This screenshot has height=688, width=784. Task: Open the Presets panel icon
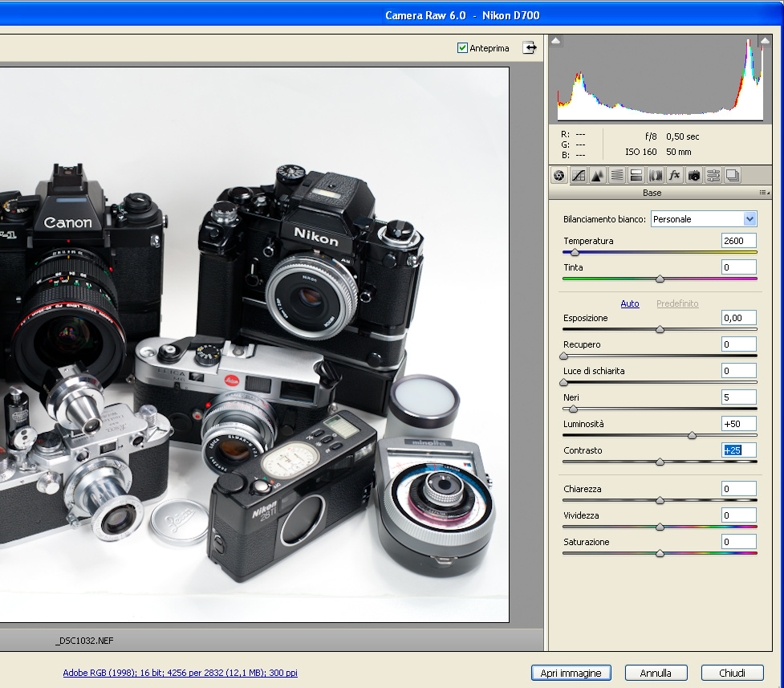pyautogui.click(x=713, y=176)
